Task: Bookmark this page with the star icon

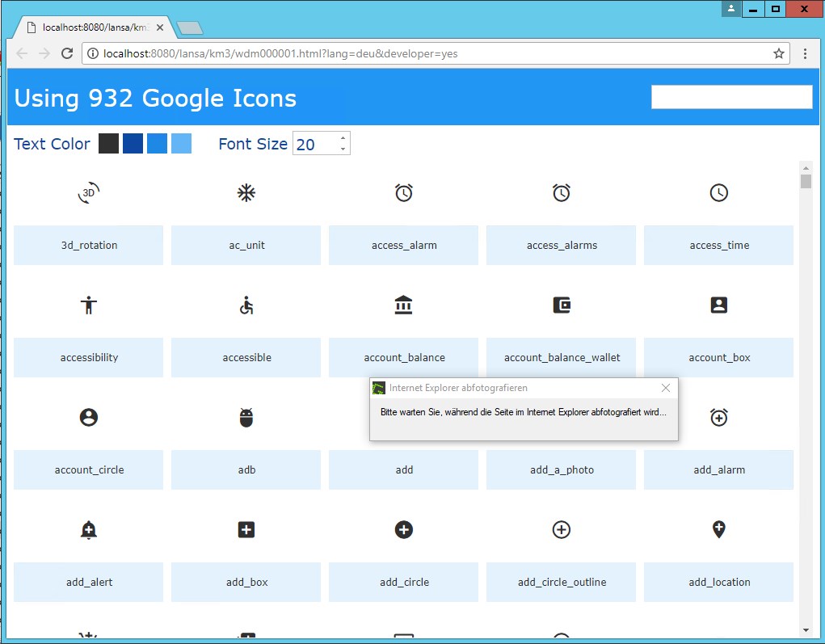Action: click(x=779, y=53)
